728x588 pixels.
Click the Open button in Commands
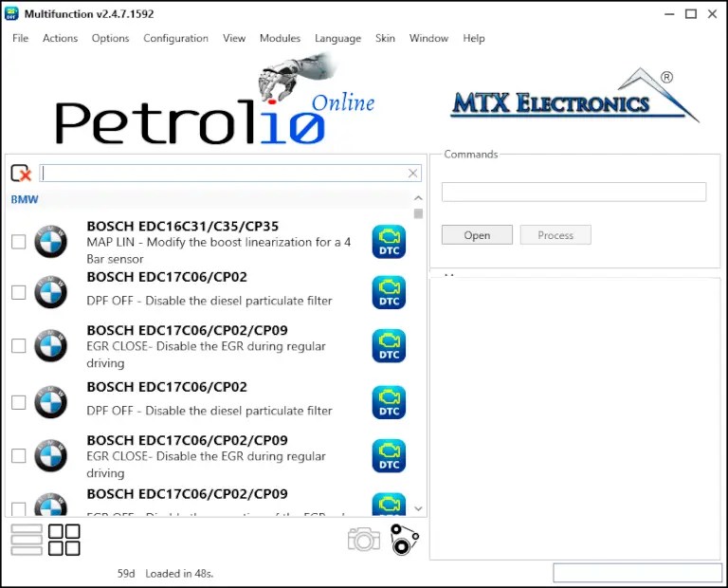click(477, 235)
